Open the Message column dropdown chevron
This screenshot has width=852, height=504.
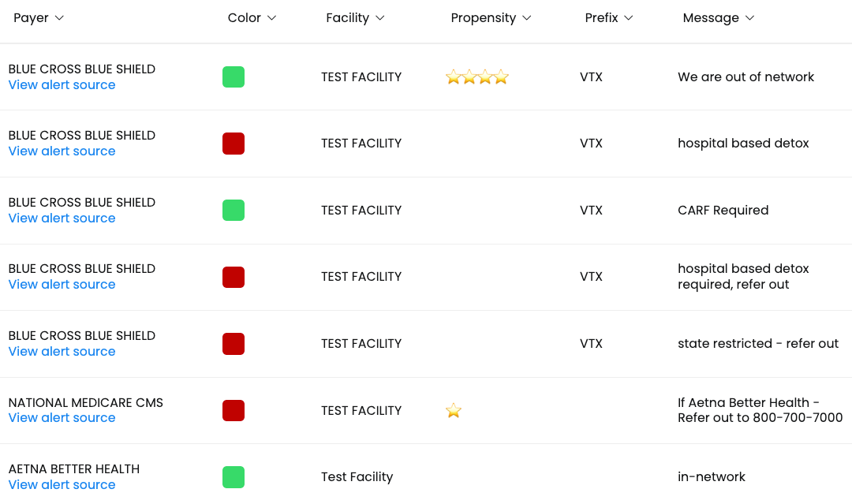click(749, 18)
